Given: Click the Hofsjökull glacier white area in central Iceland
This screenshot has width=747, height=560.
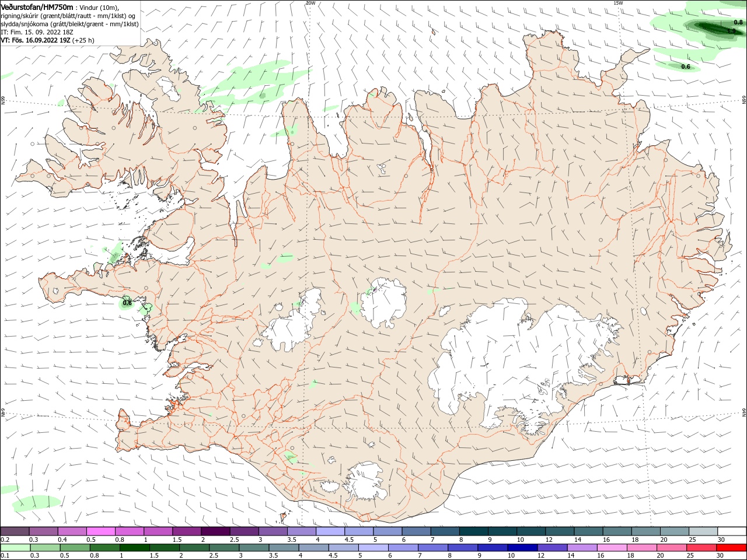Looking at the screenshot, I should [x=384, y=303].
